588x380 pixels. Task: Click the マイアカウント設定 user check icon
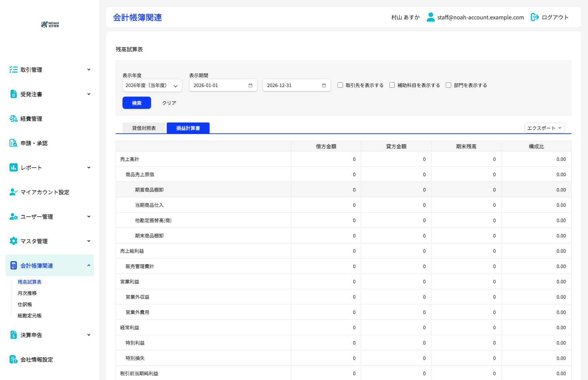coord(14,192)
